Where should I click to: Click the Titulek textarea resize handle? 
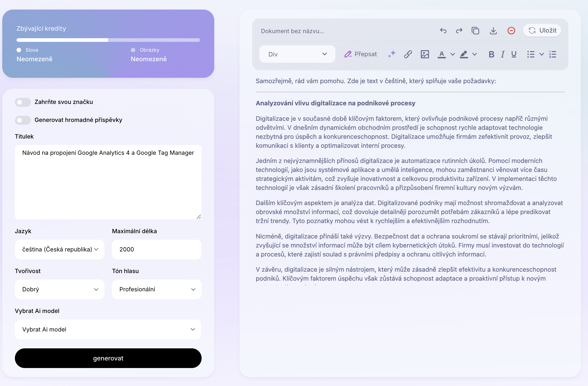pyautogui.click(x=199, y=217)
